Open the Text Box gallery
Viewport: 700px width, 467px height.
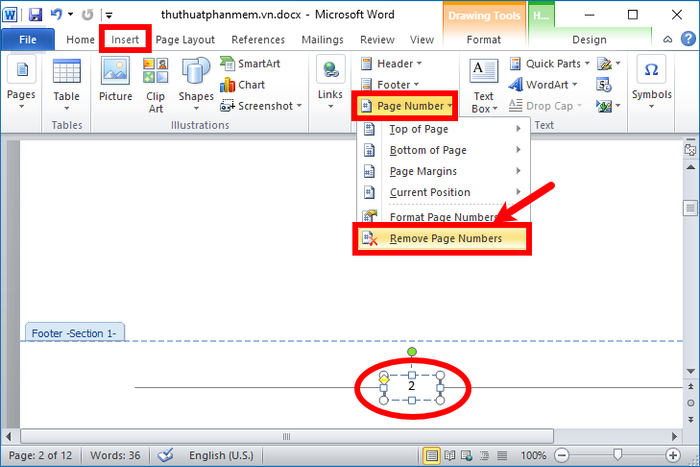(483, 85)
